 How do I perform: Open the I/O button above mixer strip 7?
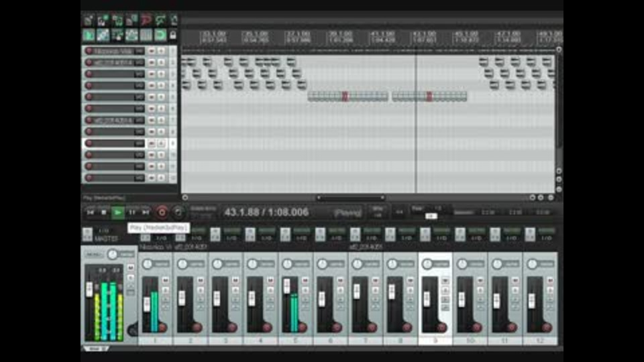pos(371,238)
